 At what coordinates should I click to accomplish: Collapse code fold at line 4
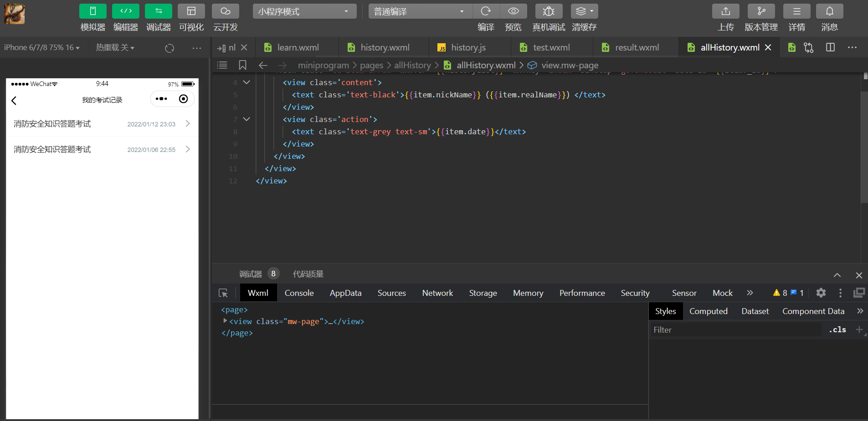[247, 82]
